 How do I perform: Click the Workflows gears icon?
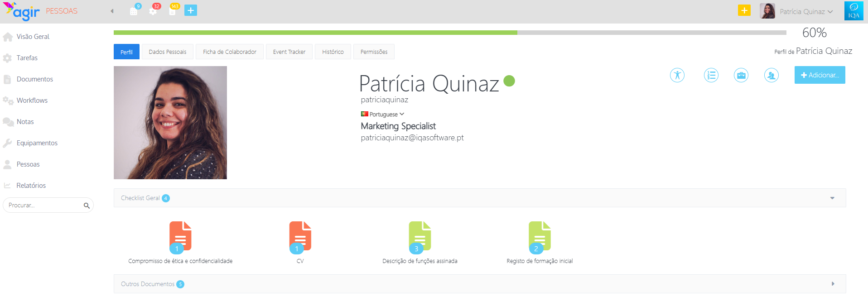click(8, 100)
